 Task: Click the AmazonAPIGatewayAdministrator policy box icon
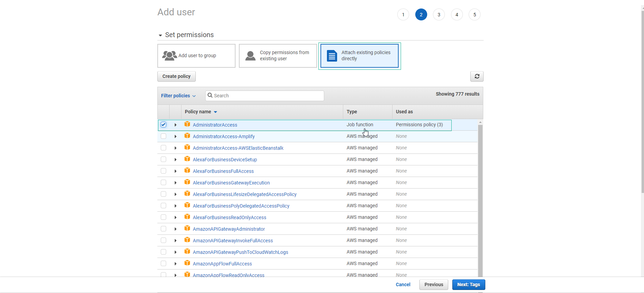[x=187, y=228]
